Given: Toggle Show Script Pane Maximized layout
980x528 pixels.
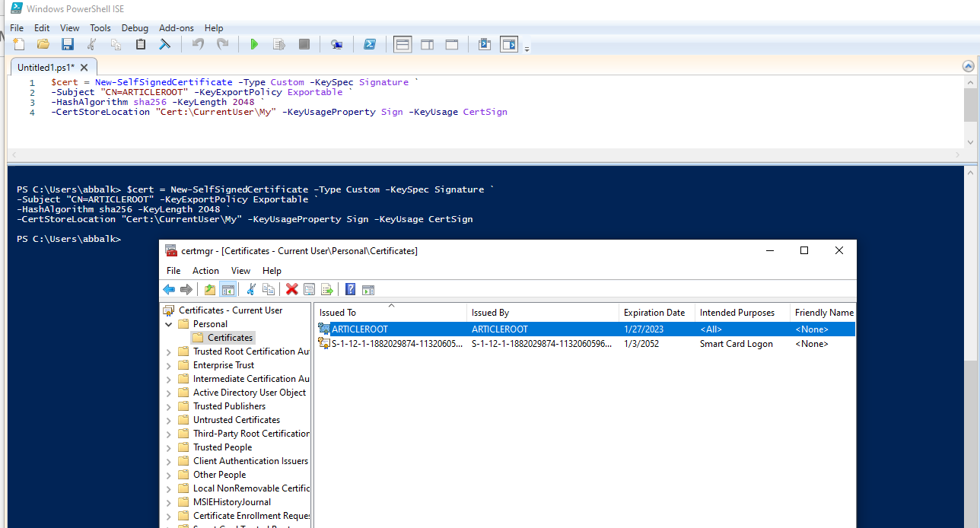Looking at the screenshot, I should [452, 45].
